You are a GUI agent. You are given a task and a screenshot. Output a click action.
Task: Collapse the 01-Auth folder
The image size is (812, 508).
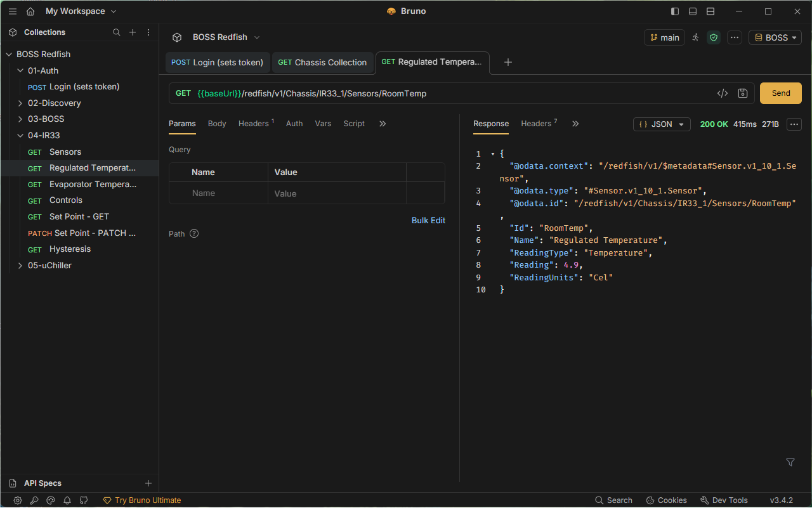pos(20,71)
